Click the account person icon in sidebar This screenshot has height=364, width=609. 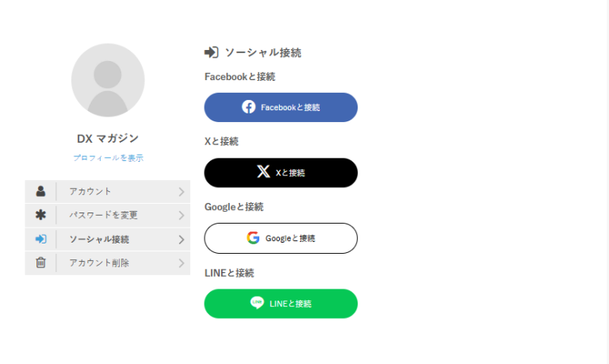click(40, 191)
